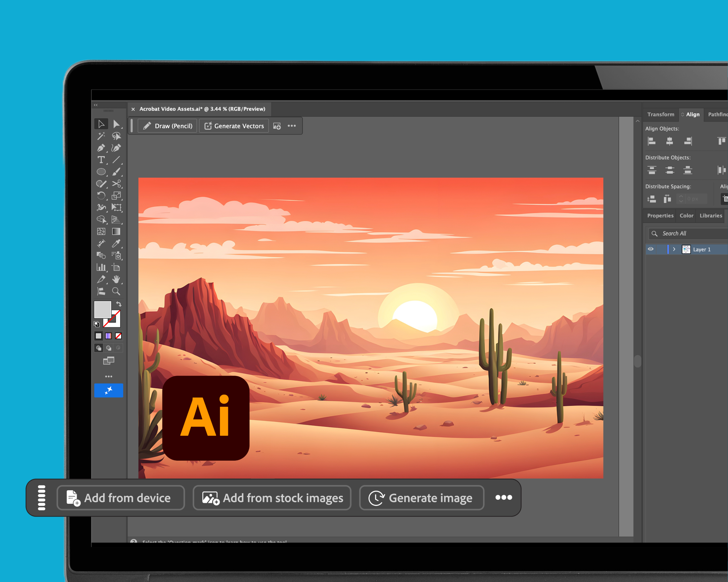Set the paint mode to None
This screenshot has width=728, height=582.
[x=119, y=336]
